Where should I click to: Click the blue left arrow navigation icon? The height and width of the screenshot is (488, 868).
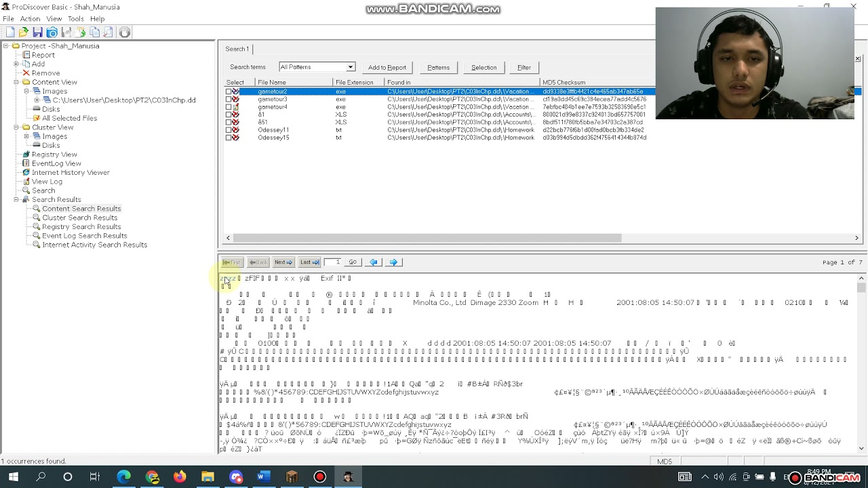tap(374, 262)
